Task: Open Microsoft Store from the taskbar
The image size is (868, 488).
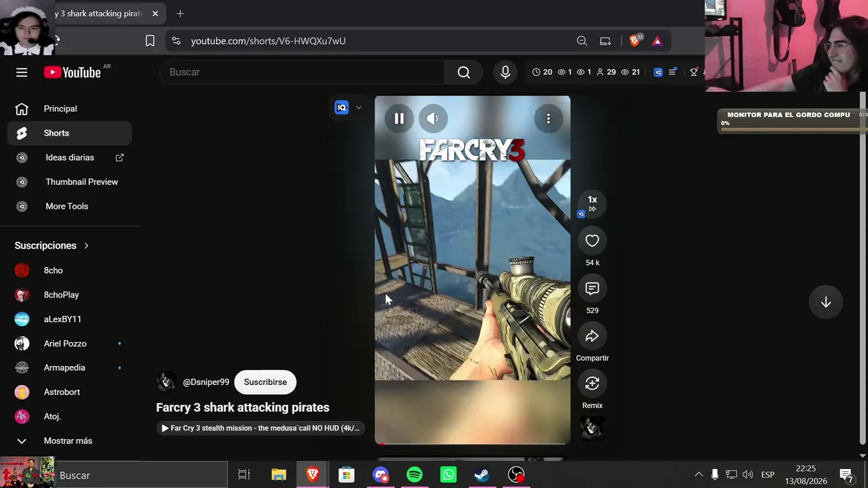Action: tap(347, 475)
